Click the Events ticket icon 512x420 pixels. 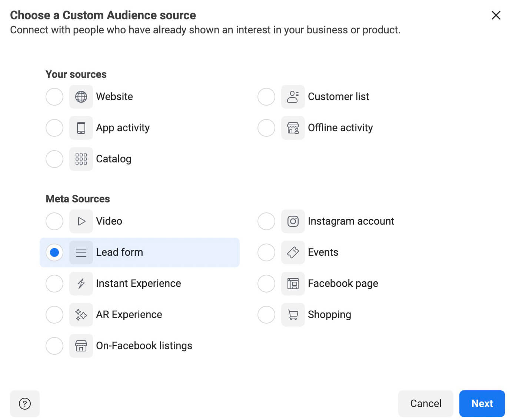[x=293, y=252]
